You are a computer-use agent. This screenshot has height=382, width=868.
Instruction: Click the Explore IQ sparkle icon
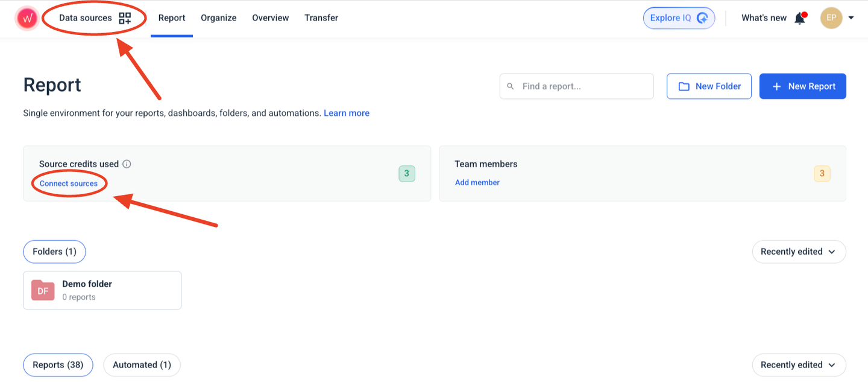(x=701, y=18)
